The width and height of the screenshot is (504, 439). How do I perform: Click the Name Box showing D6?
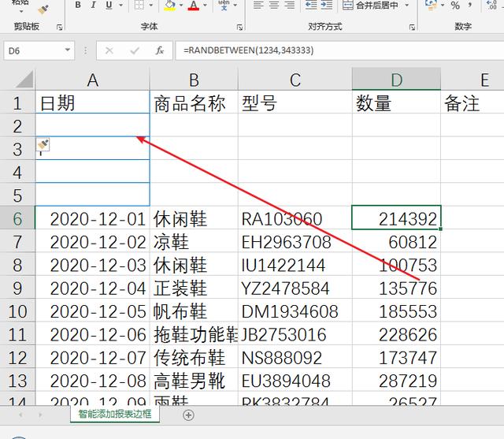click(34, 50)
